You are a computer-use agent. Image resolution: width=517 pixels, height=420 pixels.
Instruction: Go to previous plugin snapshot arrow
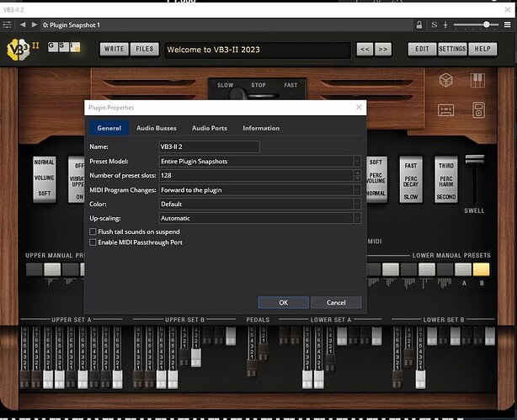click(x=23, y=24)
